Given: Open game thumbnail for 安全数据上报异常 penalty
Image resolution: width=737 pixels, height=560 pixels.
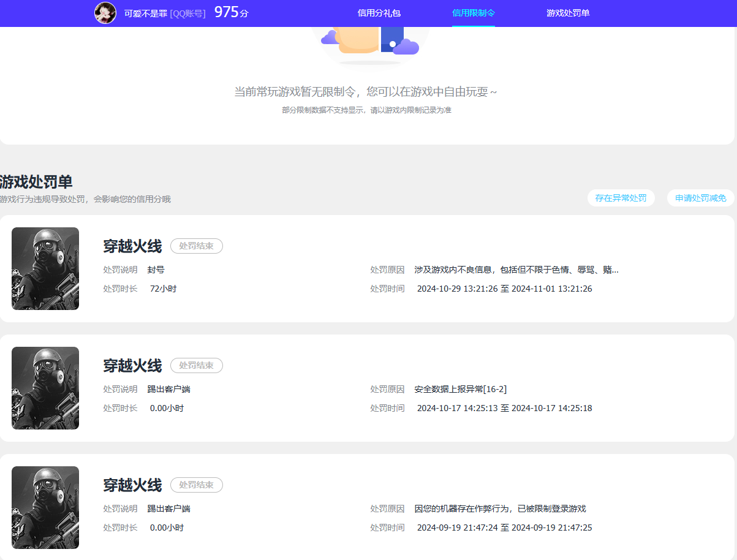Looking at the screenshot, I should pyautogui.click(x=45, y=388).
